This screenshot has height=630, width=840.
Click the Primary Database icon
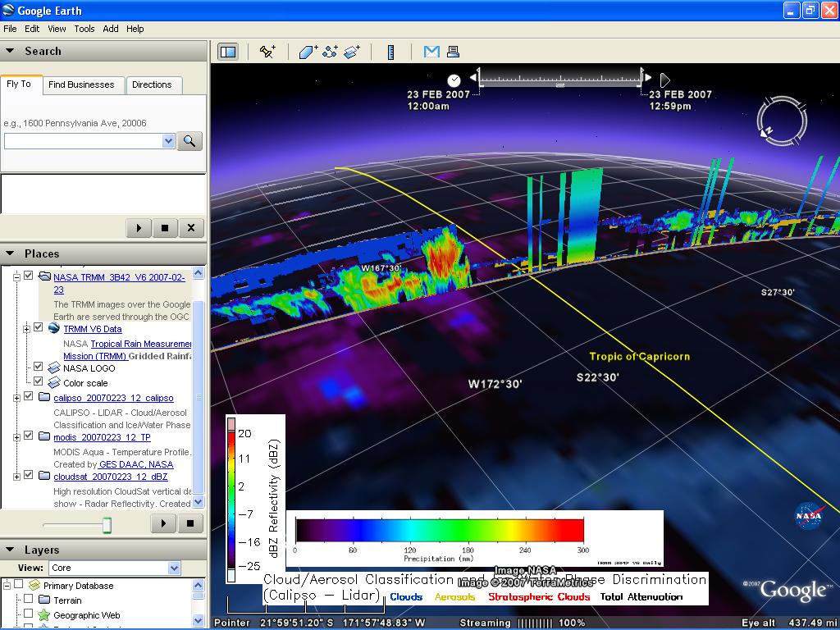point(34,585)
